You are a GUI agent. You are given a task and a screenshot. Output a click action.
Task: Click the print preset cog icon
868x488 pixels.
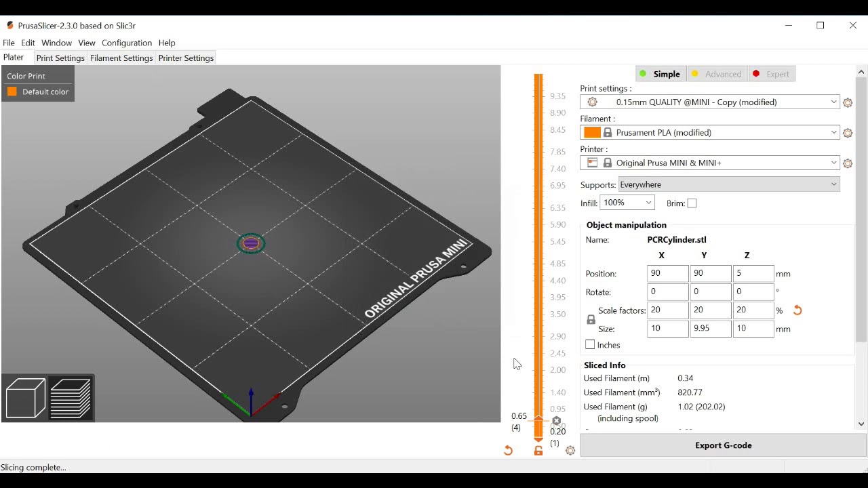coord(593,102)
